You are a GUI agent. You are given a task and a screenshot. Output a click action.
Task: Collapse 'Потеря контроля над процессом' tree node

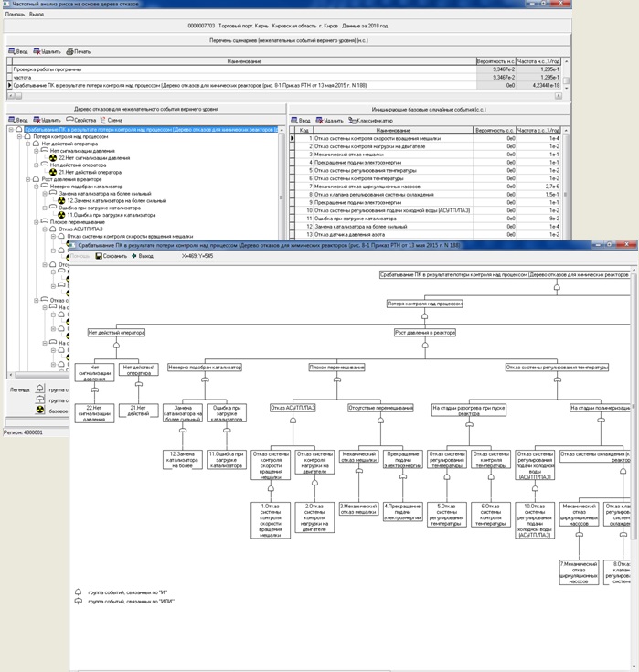coord(18,136)
